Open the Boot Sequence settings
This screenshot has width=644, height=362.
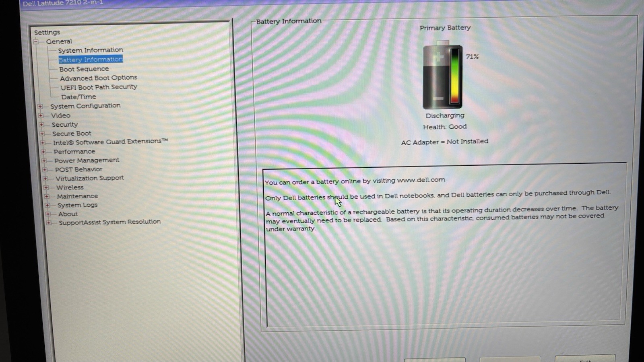84,69
